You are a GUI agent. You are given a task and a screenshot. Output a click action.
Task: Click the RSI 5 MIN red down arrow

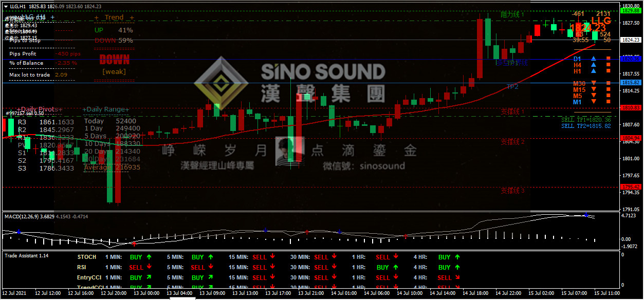211,267
